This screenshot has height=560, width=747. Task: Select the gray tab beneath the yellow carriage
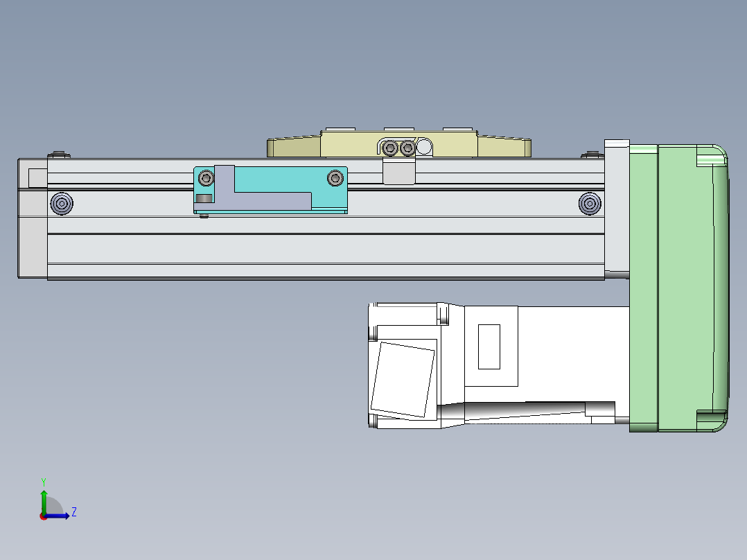point(399,172)
